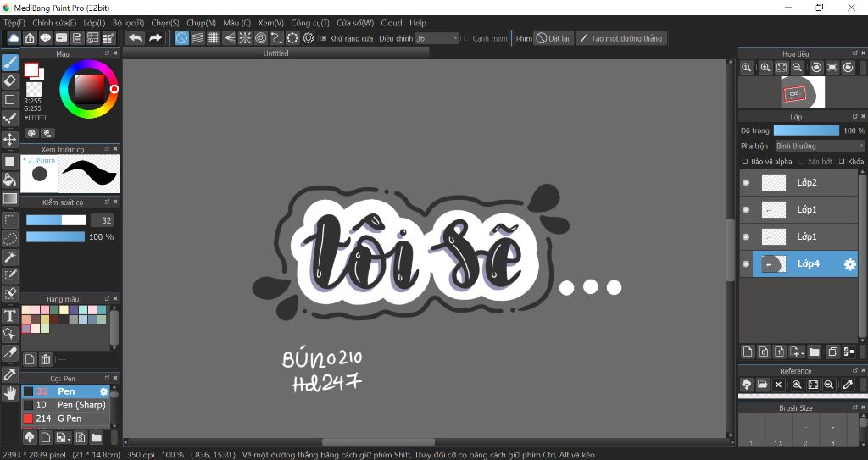The width and height of the screenshot is (868, 460).
Task: Enable Xén bớt checkbox
Action: [x=801, y=162]
